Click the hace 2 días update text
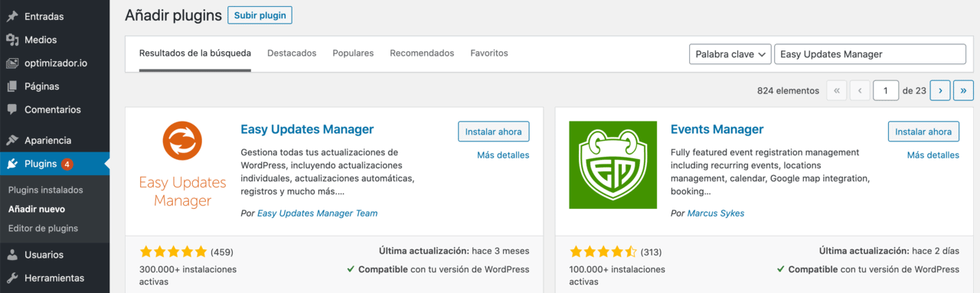The height and width of the screenshot is (293, 980). click(936, 251)
